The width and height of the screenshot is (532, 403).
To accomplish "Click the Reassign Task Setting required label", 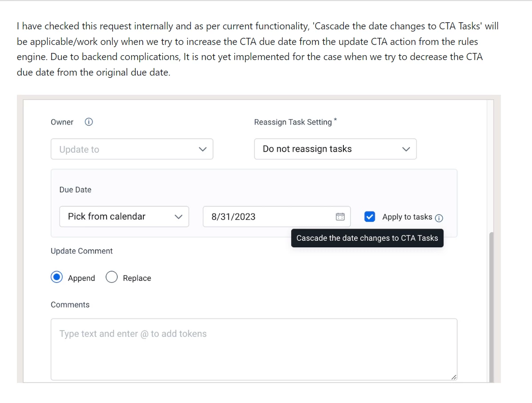I will click(x=294, y=121).
